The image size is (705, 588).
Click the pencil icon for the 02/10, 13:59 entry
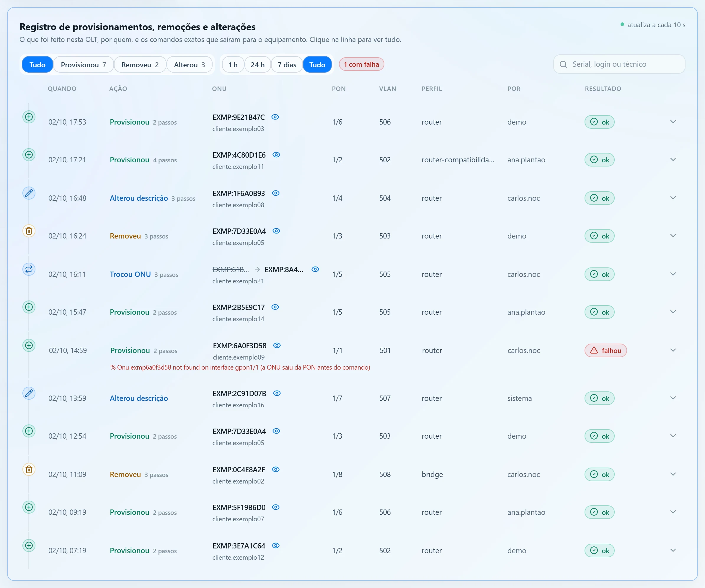tap(29, 393)
